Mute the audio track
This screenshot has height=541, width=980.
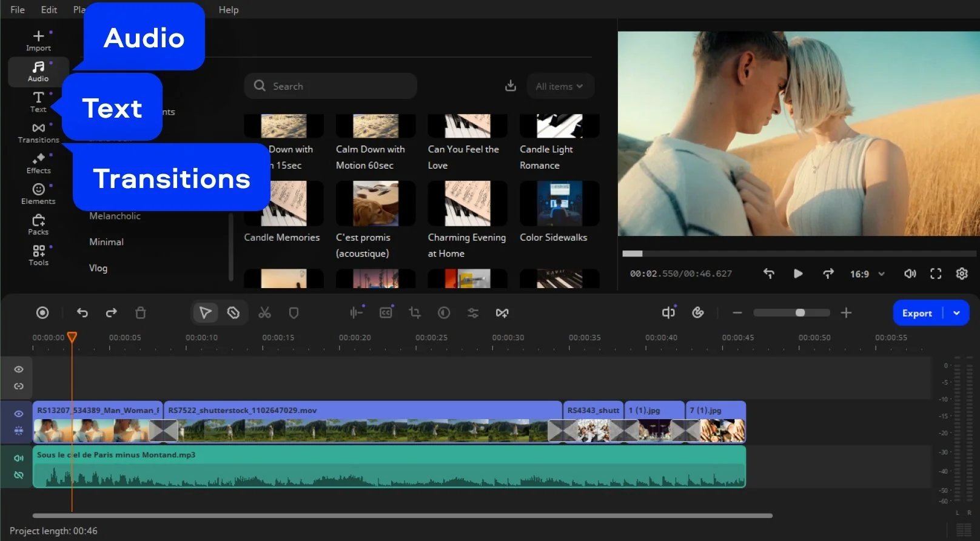pyautogui.click(x=19, y=458)
